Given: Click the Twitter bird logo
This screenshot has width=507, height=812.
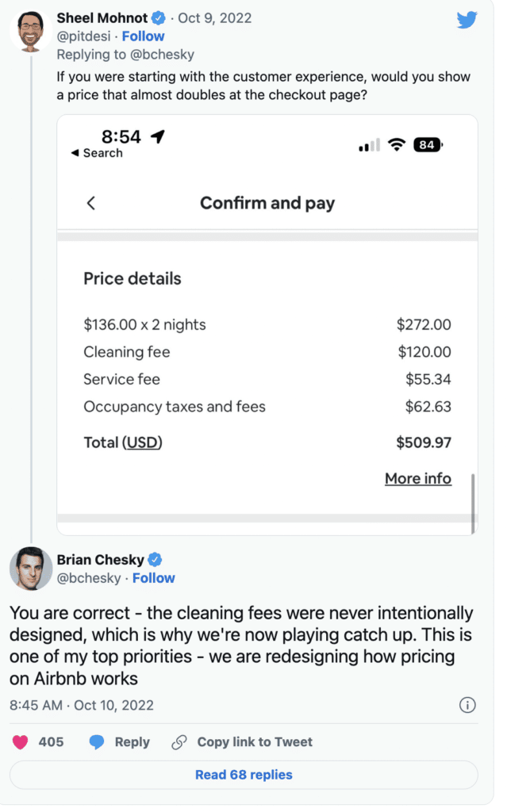Looking at the screenshot, I should pos(467,20).
